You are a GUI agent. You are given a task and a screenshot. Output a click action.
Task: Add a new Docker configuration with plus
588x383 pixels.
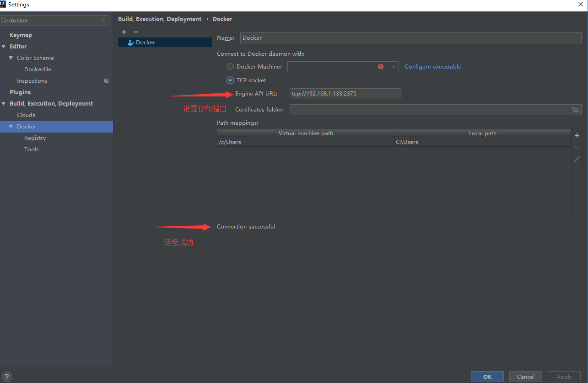pos(124,32)
